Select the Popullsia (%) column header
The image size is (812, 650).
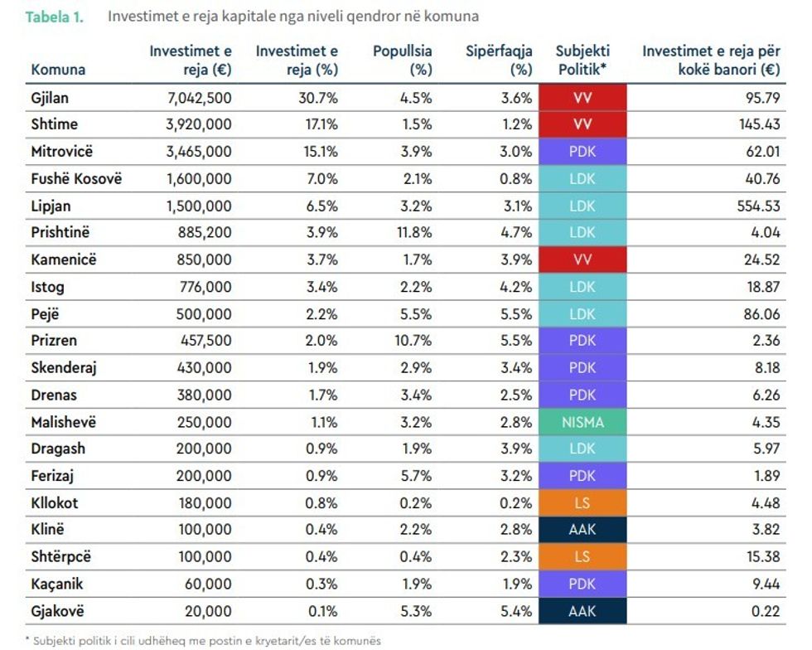click(403, 61)
